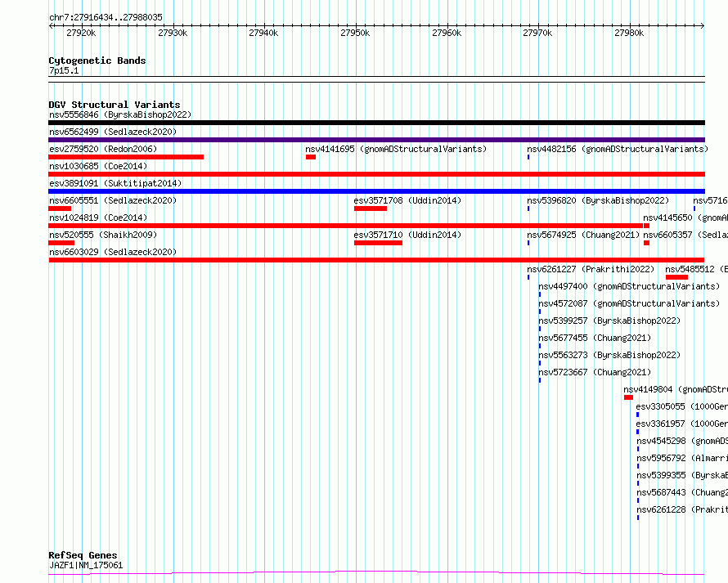
Task: Click the Cytogenetic Bands track title
Action: coord(97,61)
